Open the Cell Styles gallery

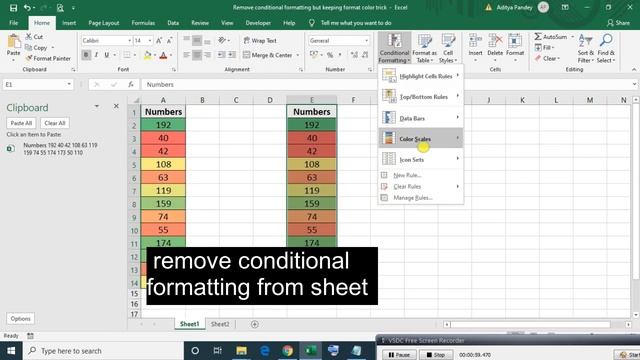click(448, 49)
